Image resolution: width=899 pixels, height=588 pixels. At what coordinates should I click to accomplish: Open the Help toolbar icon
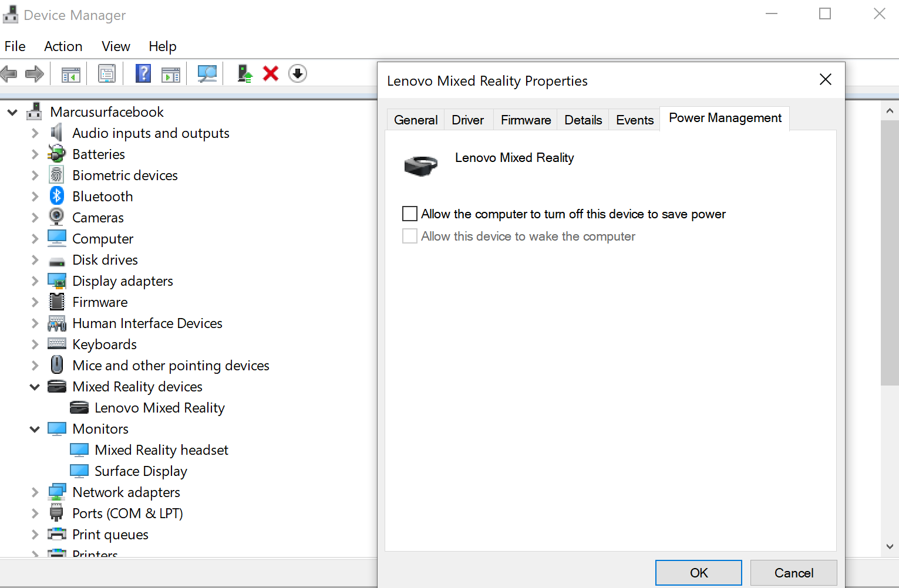click(143, 74)
